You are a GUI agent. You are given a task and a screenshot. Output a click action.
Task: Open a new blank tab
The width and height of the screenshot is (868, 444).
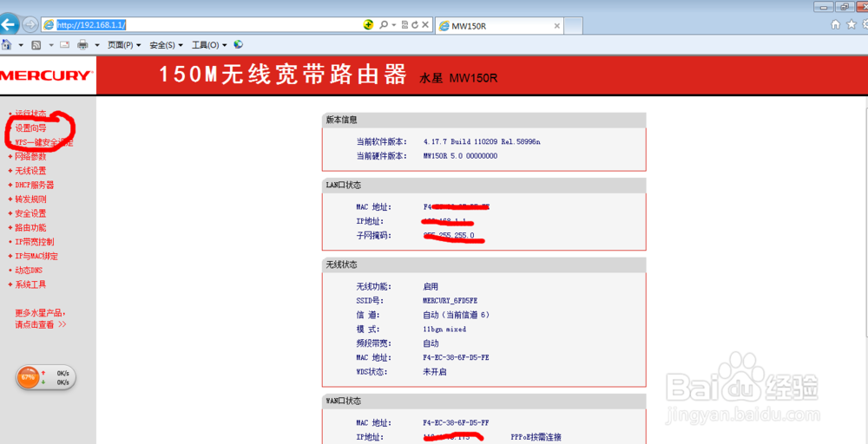pos(573,26)
